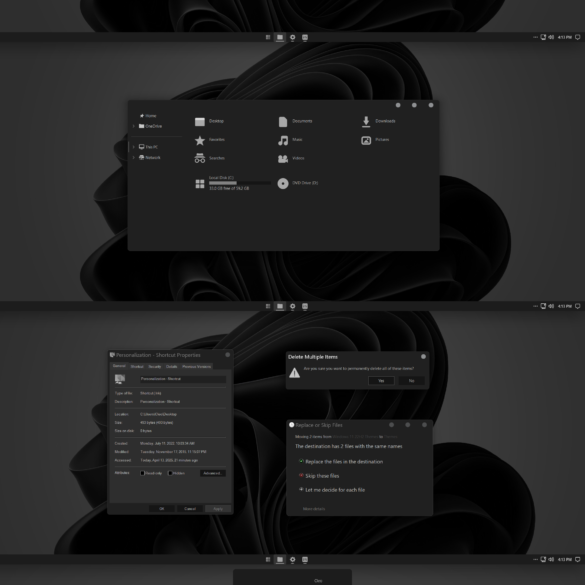The height and width of the screenshot is (585, 585).
Task: Open the DVD Drive (D:) disc icon
Action: 283,183
